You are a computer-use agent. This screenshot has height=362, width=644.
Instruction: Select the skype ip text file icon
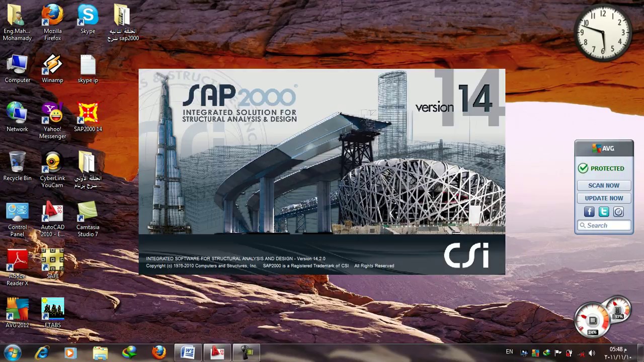tap(88, 68)
